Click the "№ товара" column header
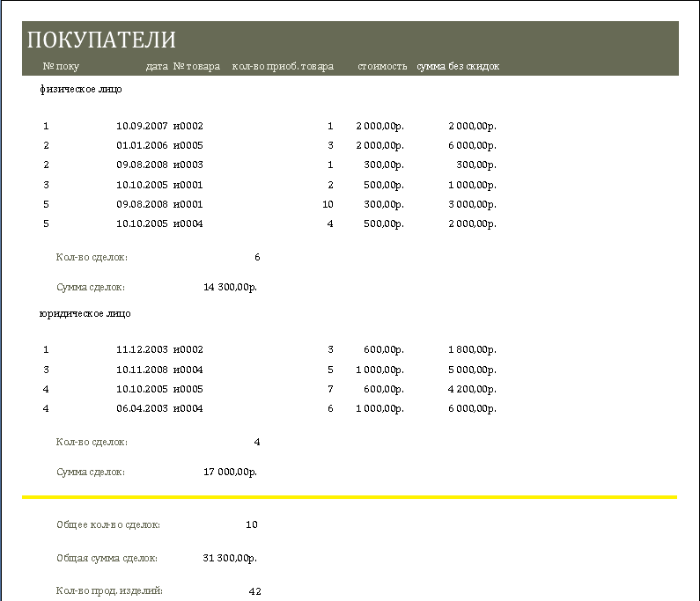 (196, 67)
